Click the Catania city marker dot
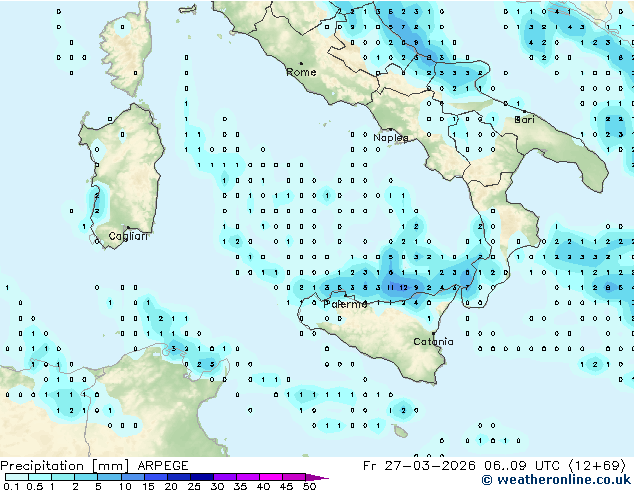Image resolution: width=634 pixels, height=490 pixels. 433,334
